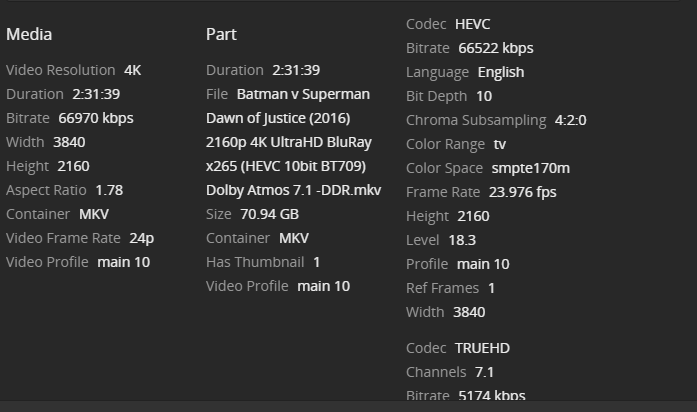The height and width of the screenshot is (412, 697).
Task: Select the Batman v Superman file name
Action: point(303,94)
